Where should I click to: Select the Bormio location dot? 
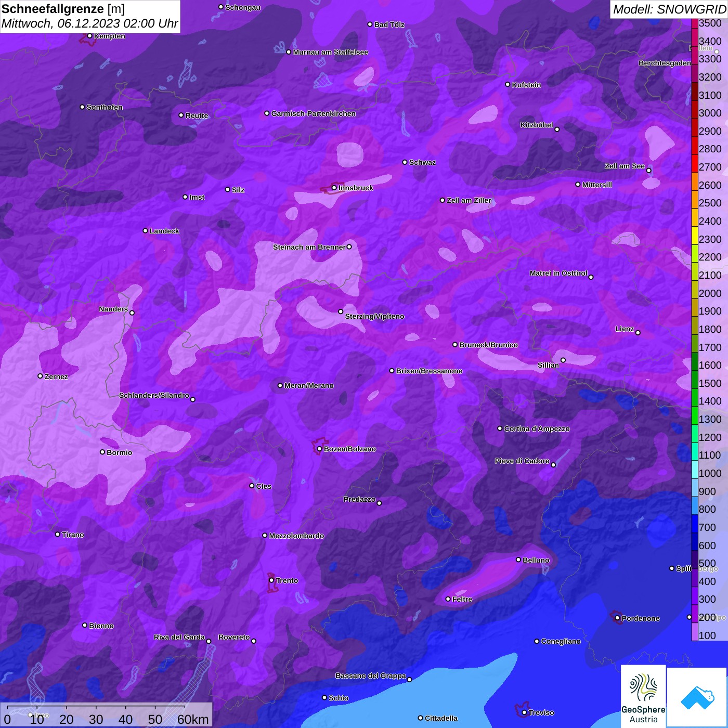coord(102,452)
